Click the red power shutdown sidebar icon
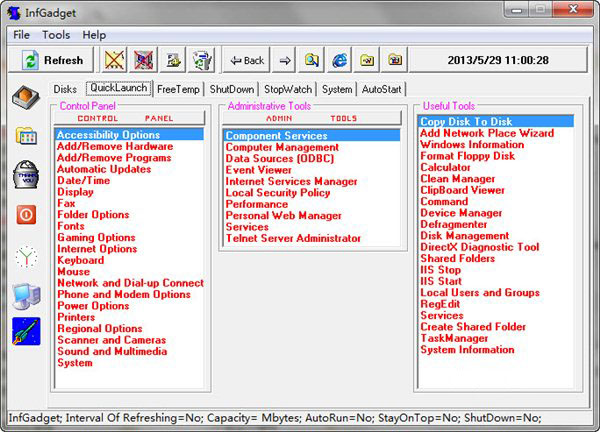 coord(26,214)
